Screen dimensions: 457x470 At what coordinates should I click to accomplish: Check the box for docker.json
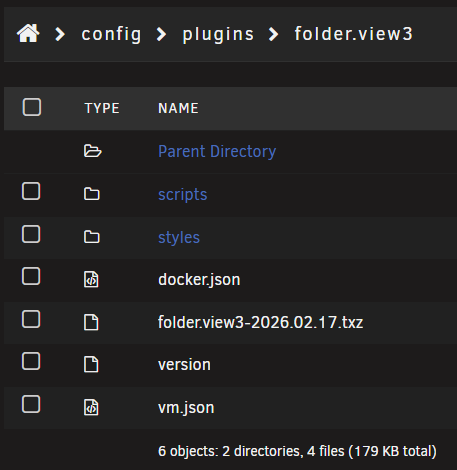point(31,276)
